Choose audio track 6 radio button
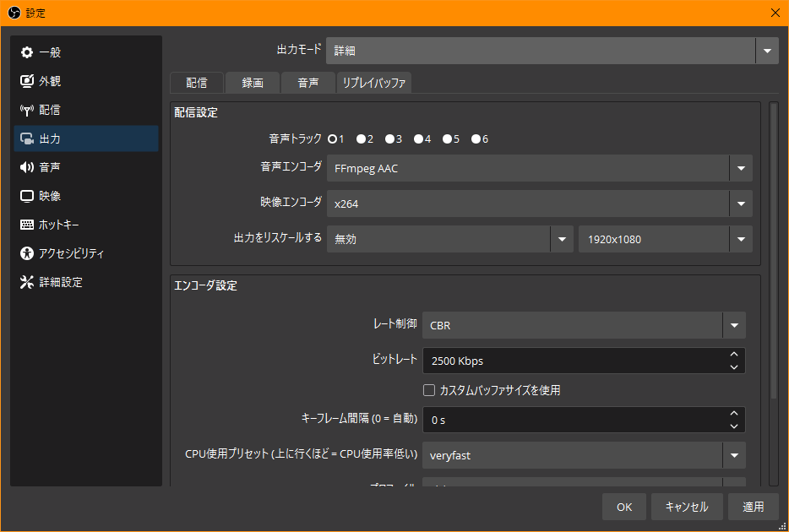 click(476, 138)
